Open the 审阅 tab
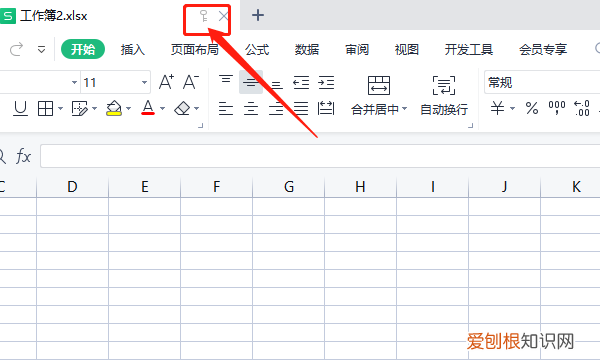Viewport: 600px width, 360px height. (357, 49)
